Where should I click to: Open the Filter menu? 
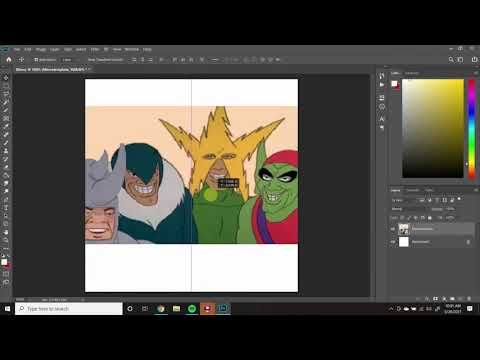[x=95, y=49]
